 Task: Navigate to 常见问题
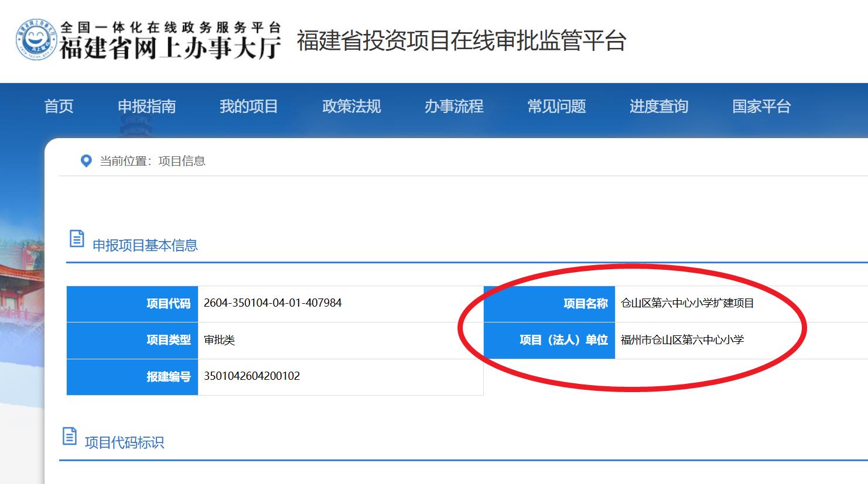point(556,107)
